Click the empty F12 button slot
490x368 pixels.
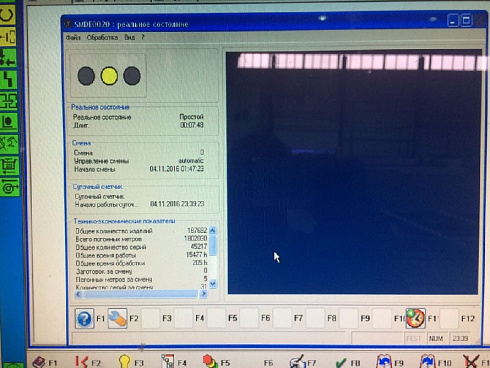click(449, 319)
